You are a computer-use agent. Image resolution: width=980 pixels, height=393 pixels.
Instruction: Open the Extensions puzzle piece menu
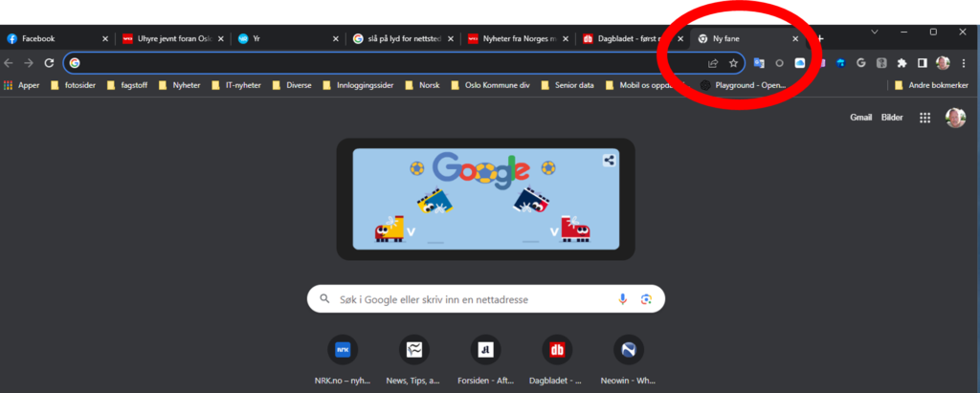point(902,63)
